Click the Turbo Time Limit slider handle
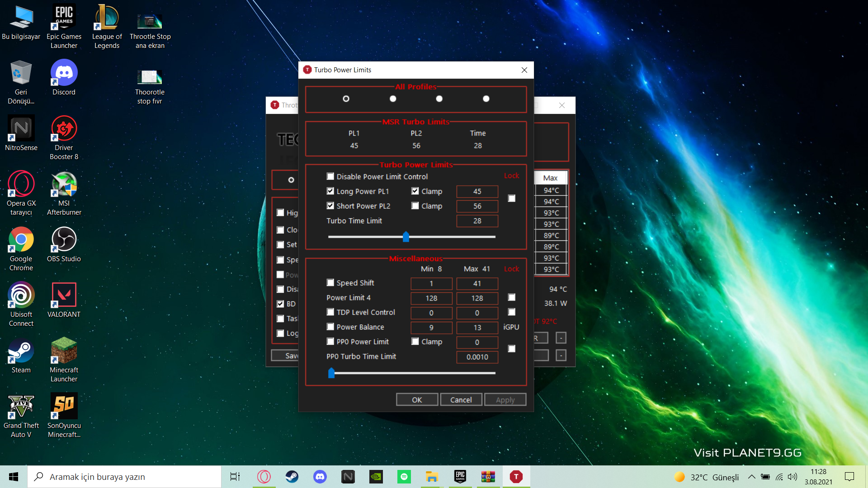This screenshot has height=488, width=868. point(406,236)
